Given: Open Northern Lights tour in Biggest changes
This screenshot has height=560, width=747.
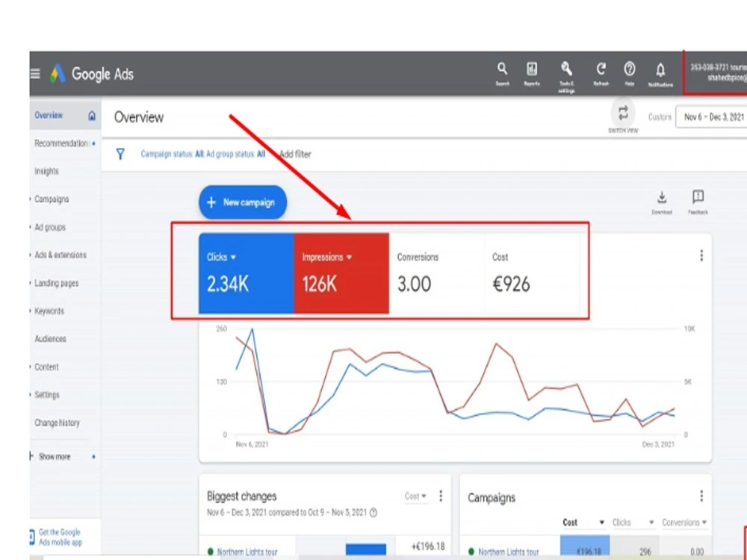Looking at the screenshot, I should tap(247, 552).
